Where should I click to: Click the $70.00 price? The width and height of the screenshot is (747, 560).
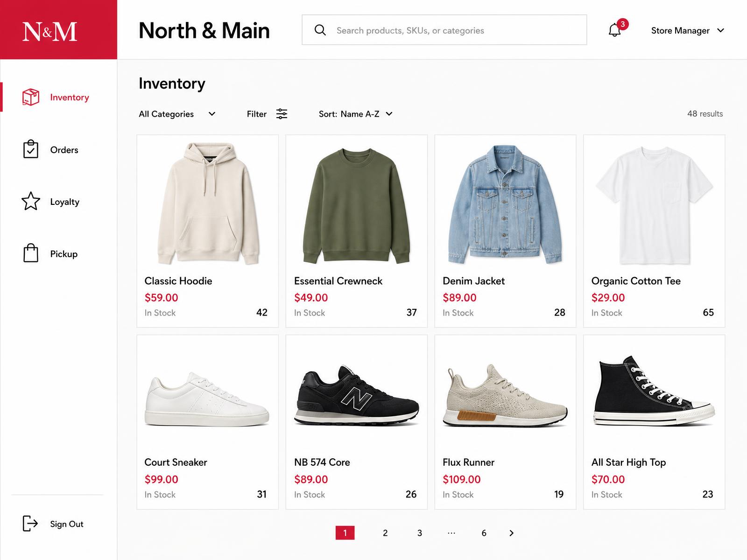(608, 479)
